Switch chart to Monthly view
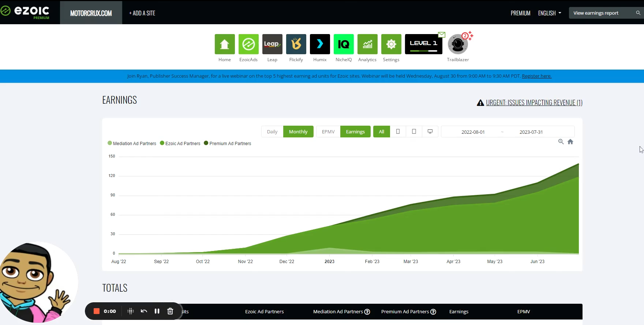Image resolution: width=644 pixels, height=325 pixels. [x=298, y=132]
